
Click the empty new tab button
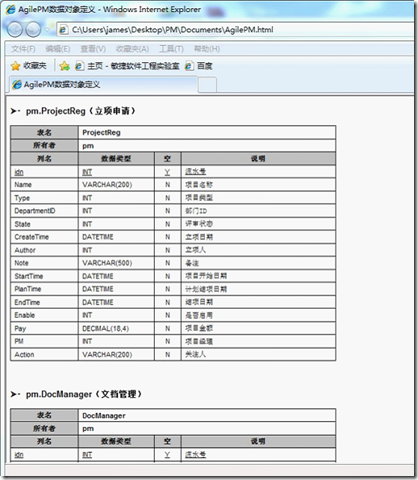point(207,85)
